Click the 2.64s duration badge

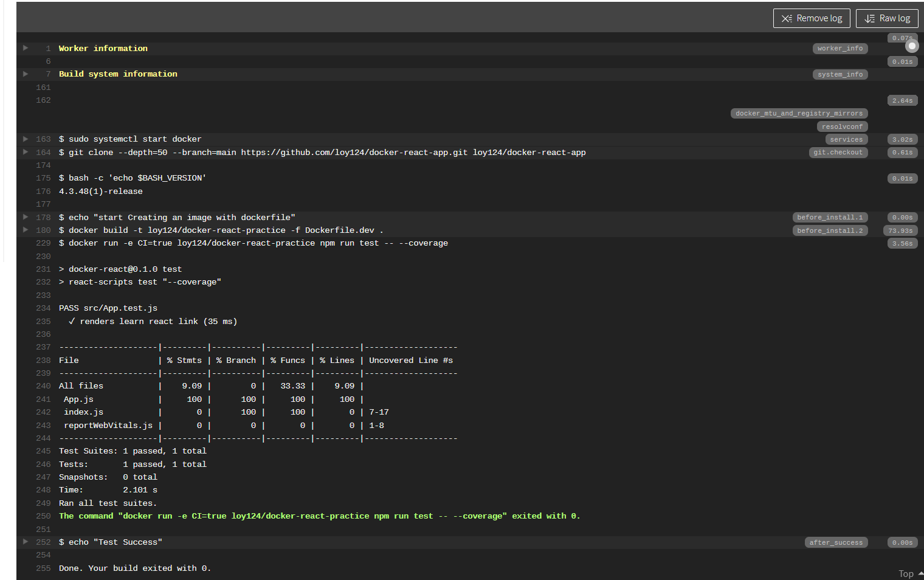click(902, 101)
